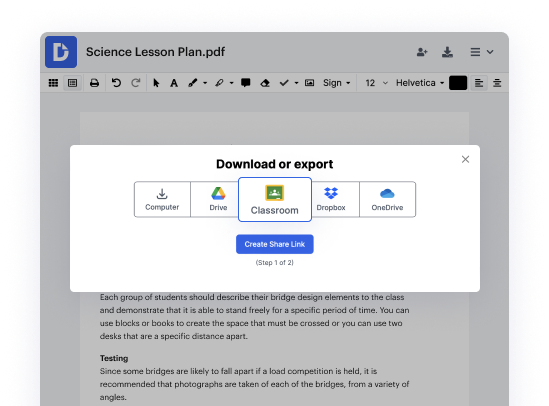Choose Computer as export destination

click(162, 199)
